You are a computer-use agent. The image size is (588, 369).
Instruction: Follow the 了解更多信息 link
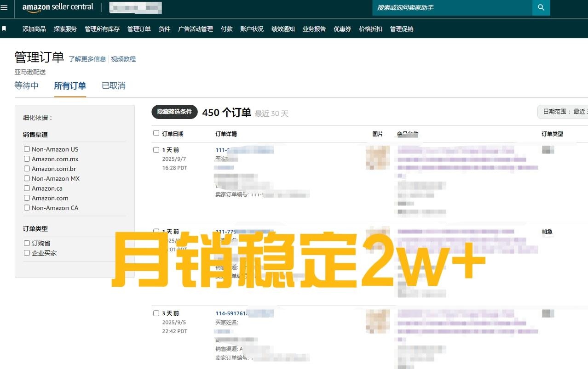click(x=87, y=59)
